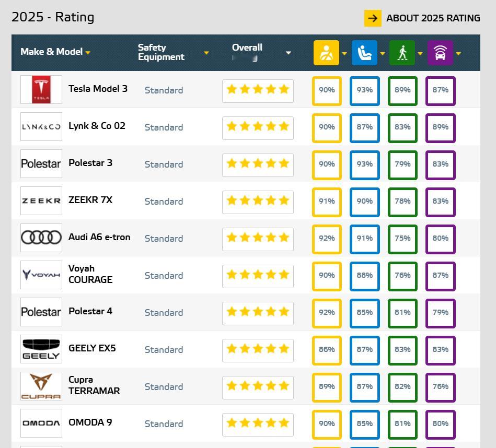This screenshot has width=496, height=448.
Task: Open the Tesla Model 3 result
Action: (x=98, y=89)
